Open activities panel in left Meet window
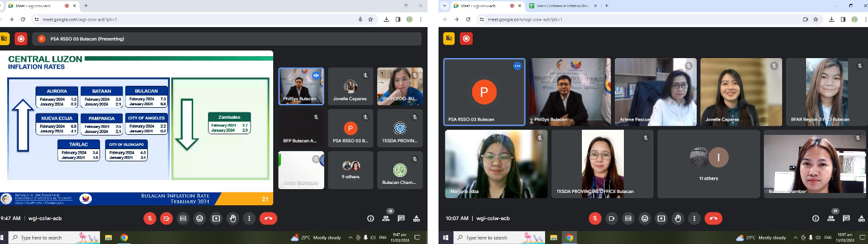The image size is (868, 244). (x=417, y=218)
